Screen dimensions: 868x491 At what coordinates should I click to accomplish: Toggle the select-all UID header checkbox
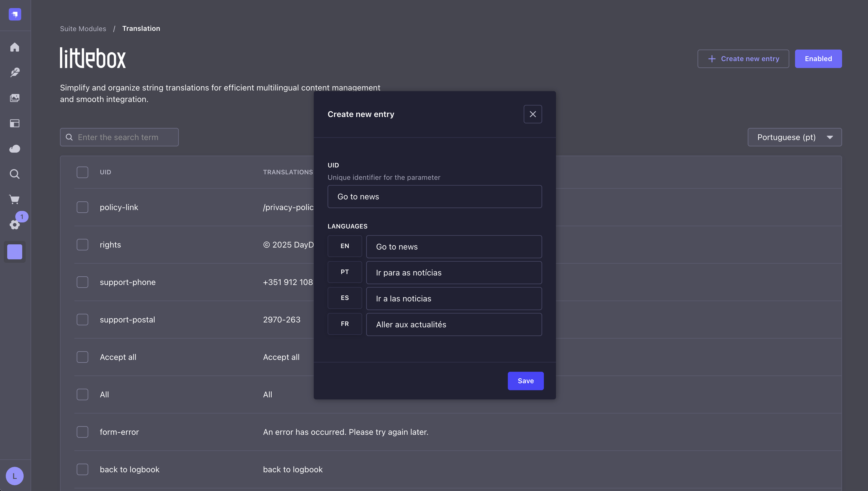pyautogui.click(x=82, y=172)
